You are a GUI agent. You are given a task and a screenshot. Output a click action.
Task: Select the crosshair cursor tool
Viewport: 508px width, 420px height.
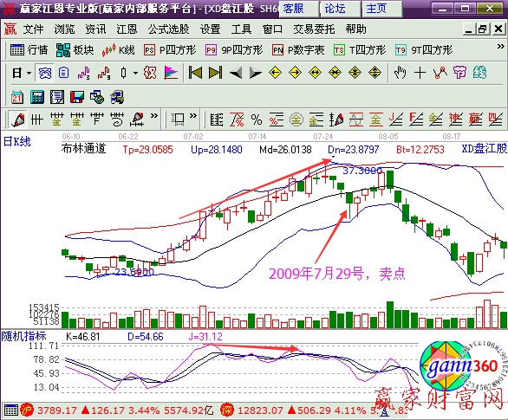(420, 73)
